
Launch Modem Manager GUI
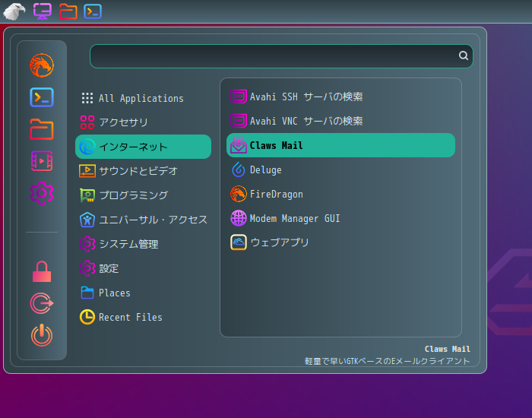point(340,218)
